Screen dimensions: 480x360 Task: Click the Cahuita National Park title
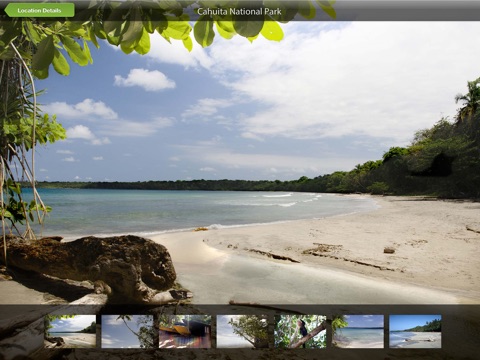(239, 11)
